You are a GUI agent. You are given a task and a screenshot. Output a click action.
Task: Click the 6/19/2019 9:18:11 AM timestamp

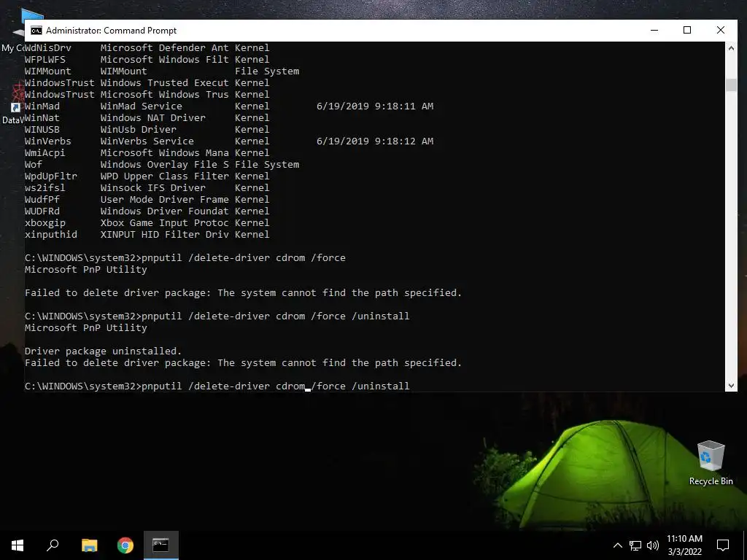[x=375, y=106]
